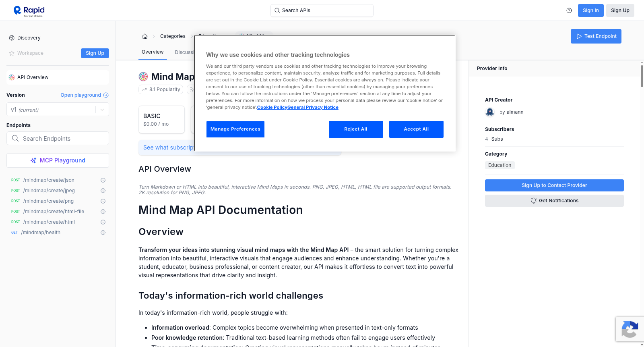Open the Discussions tab
This screenshot has width=644, height=347.
pyautogui.click(x=185, y=52)
